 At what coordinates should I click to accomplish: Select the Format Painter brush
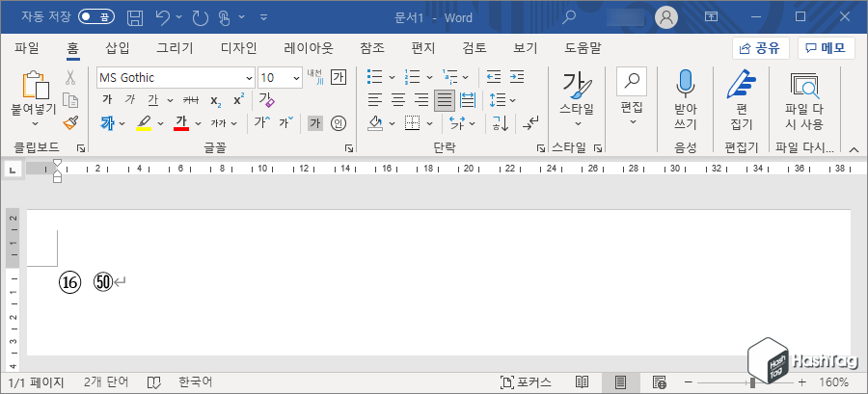point(70,122)
